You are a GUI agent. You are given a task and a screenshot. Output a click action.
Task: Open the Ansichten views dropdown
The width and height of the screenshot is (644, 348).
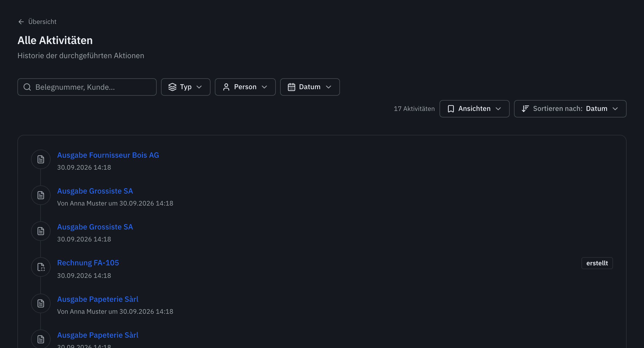[475, 109]
